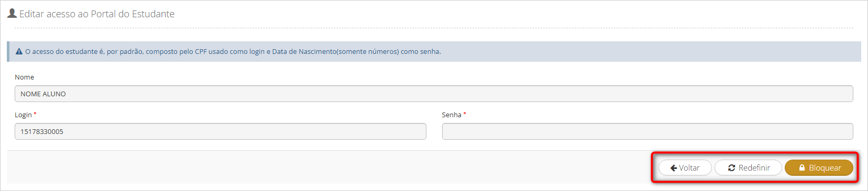The height and width of the screenshot is (191, 868).
Task: Reset password via Redefinir button text
Action: click(754, 168)
